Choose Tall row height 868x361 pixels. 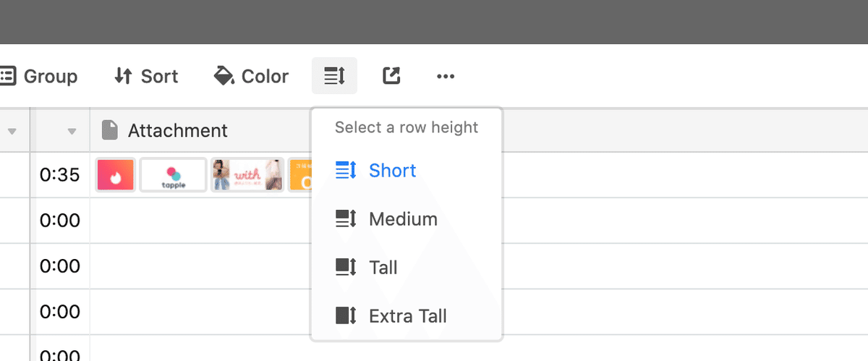383,268
